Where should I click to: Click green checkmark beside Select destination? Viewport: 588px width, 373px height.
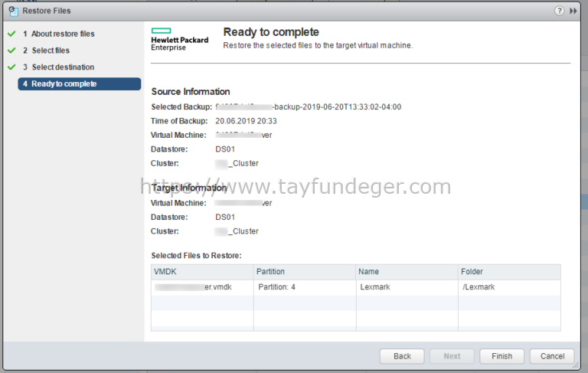pyautogui.click(x=11, y=67)
